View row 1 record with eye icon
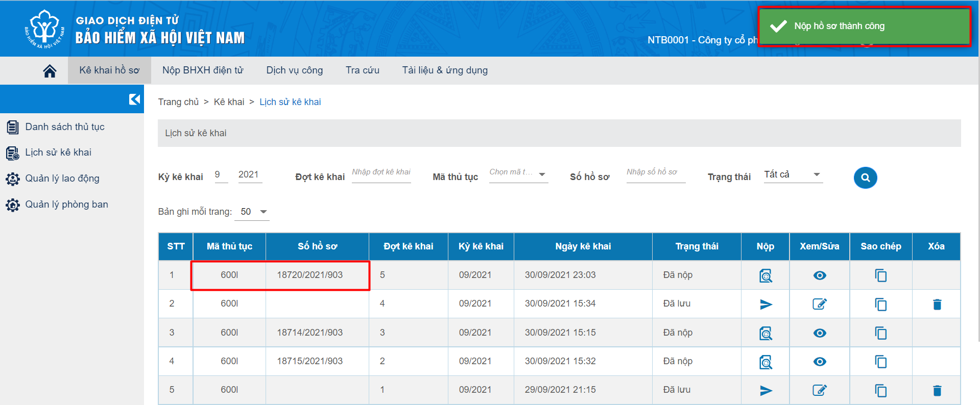The width and height of the screenshot is (980, 405). coord(819,275)
